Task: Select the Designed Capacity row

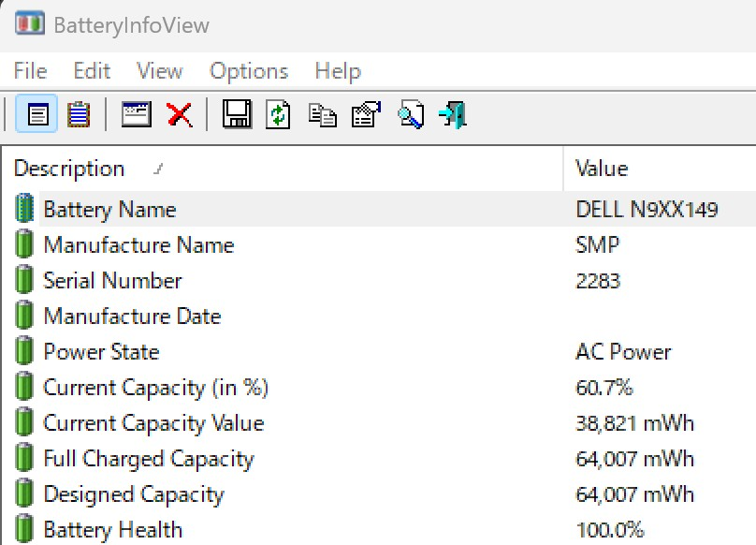Action: [380, 493]
